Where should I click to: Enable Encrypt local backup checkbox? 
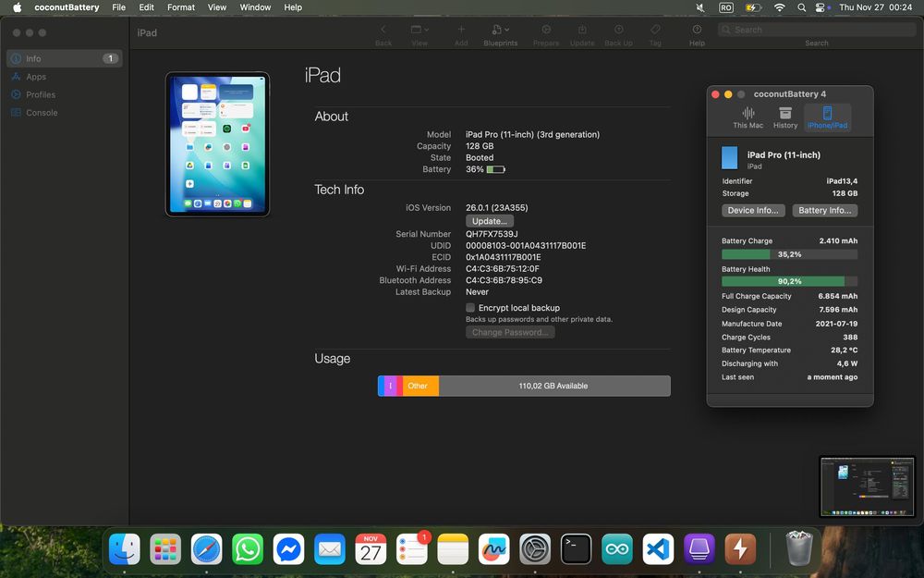coord(470,308)
